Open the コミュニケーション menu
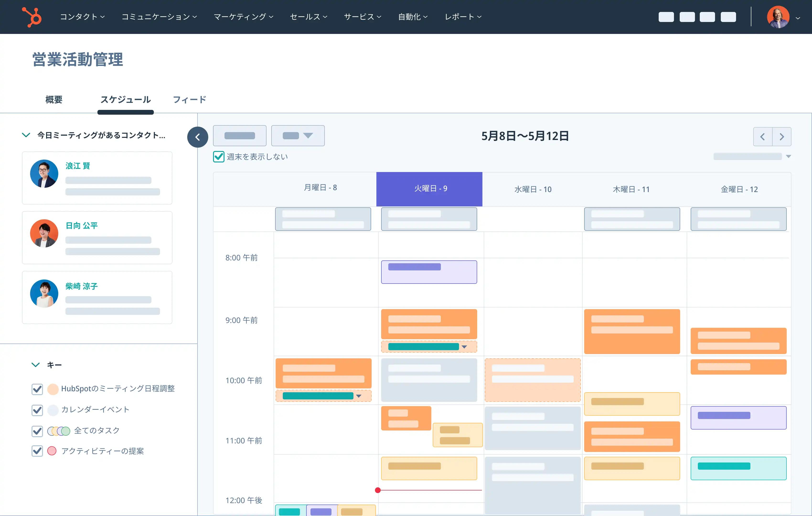 (x=159, y=16)
